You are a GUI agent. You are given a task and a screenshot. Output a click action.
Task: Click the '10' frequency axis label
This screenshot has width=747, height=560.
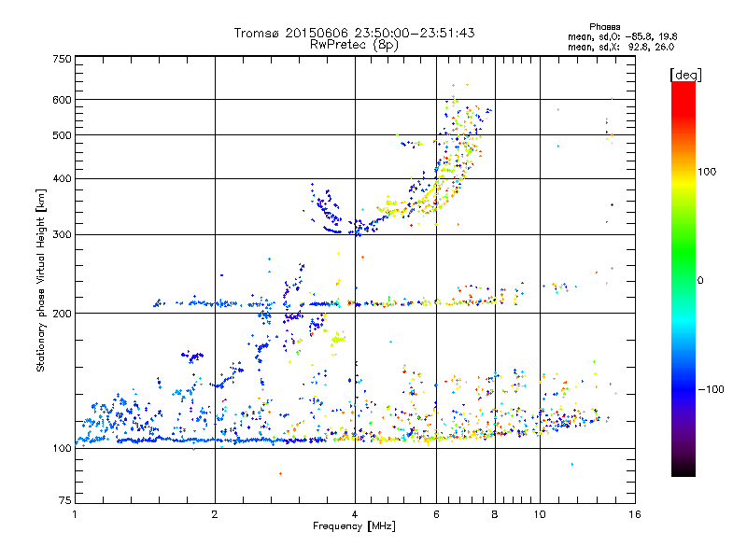(540, 514)
